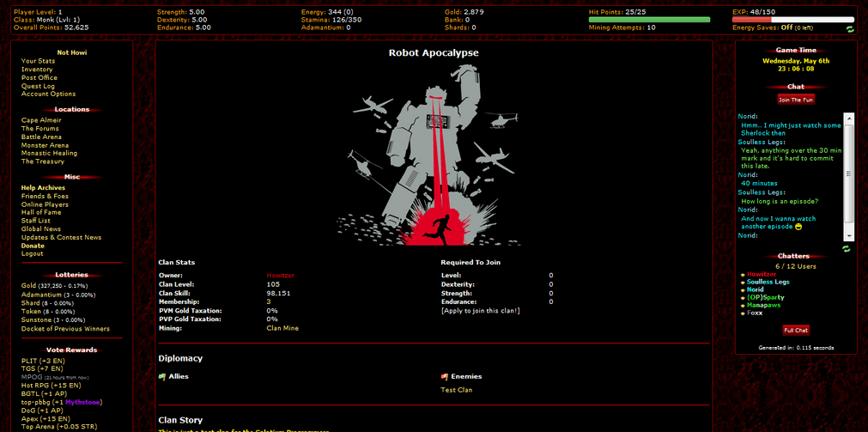
Task: Enter the Battle Arena
Action: pyautogui.click(x=41, y=137)
